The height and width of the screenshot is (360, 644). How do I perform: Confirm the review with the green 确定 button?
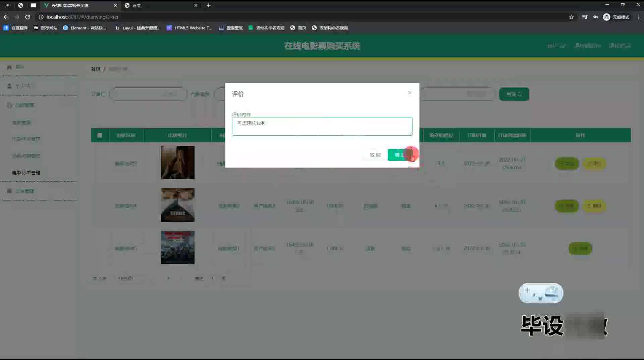400,155
